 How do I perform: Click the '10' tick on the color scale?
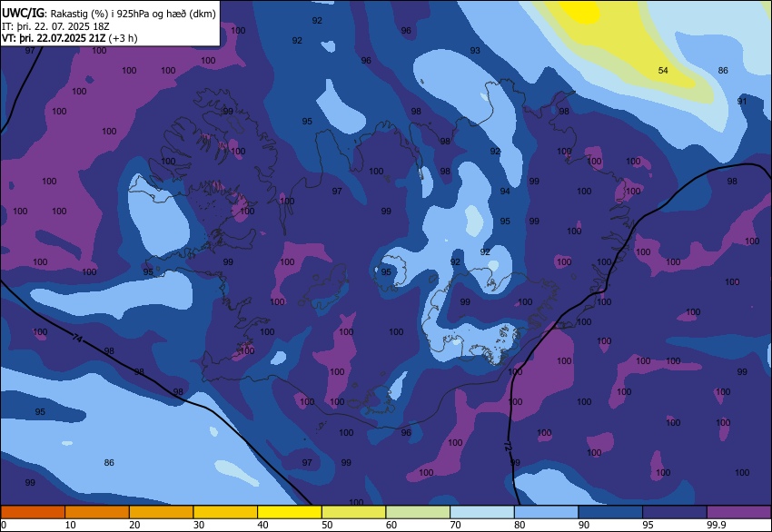71,525
